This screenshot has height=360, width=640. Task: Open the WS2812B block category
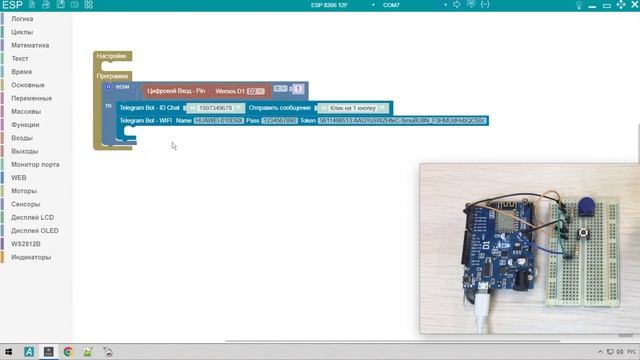pos(26,244)
